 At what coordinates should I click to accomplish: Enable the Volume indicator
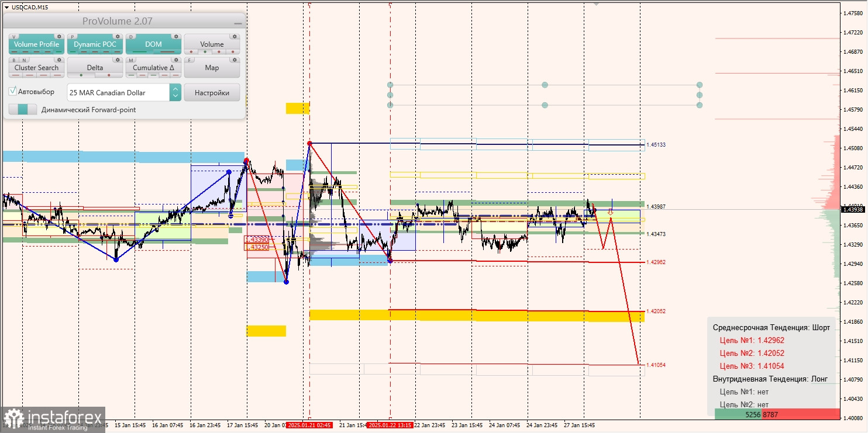point(212,44)
